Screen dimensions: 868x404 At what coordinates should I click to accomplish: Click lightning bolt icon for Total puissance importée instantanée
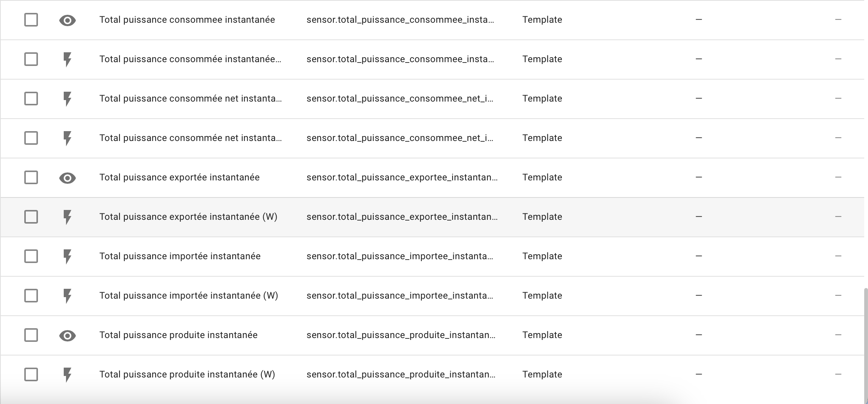coord(68,257)
